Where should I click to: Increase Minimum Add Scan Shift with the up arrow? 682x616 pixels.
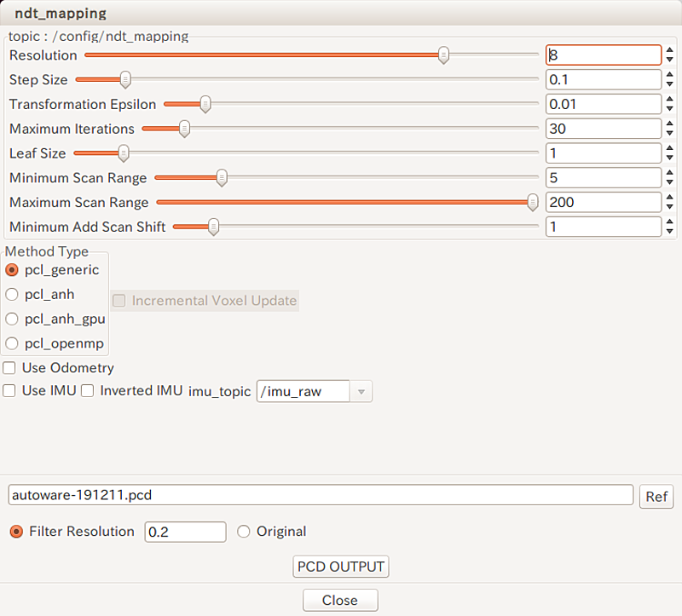tap(670, 222)
